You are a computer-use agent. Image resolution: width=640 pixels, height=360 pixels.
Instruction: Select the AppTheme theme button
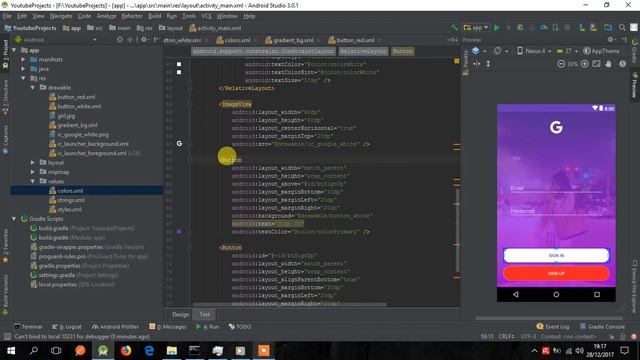tap(602, 51)
